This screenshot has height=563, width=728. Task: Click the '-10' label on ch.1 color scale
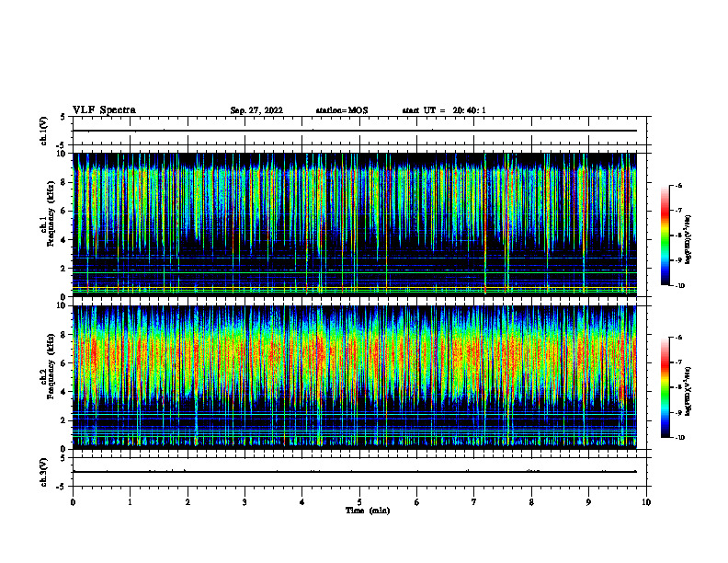coord(680,286)
